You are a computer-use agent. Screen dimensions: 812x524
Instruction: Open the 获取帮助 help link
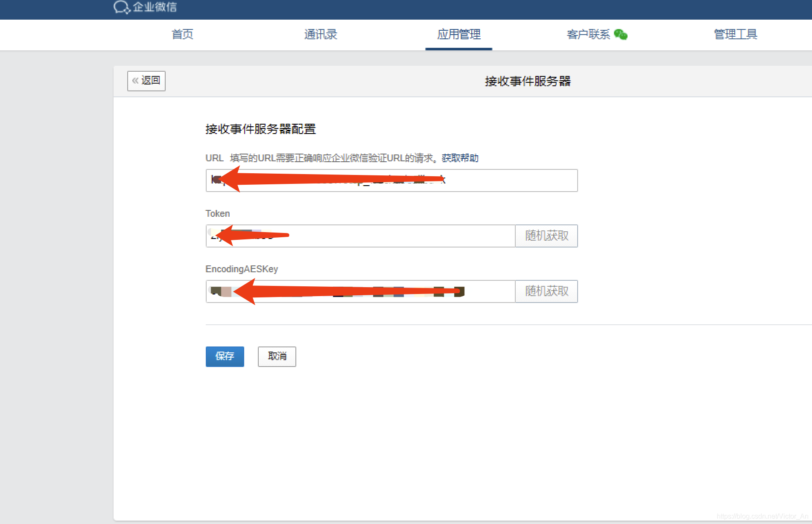pyautogui.click(x=460, y=158)
